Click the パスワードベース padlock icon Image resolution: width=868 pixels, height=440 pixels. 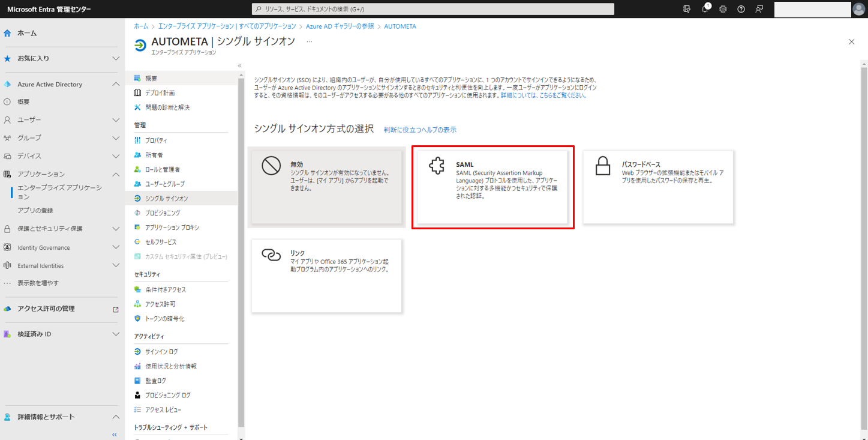pos(602,166)
